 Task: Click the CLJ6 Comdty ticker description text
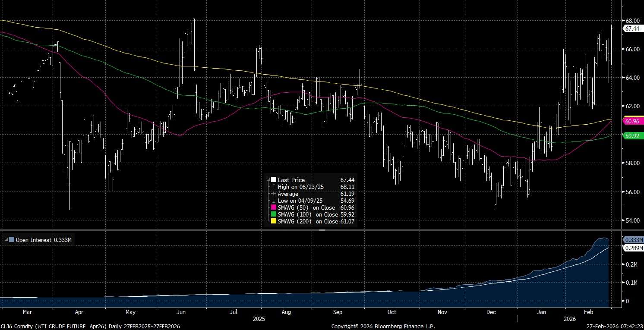(x=90, y=326)
